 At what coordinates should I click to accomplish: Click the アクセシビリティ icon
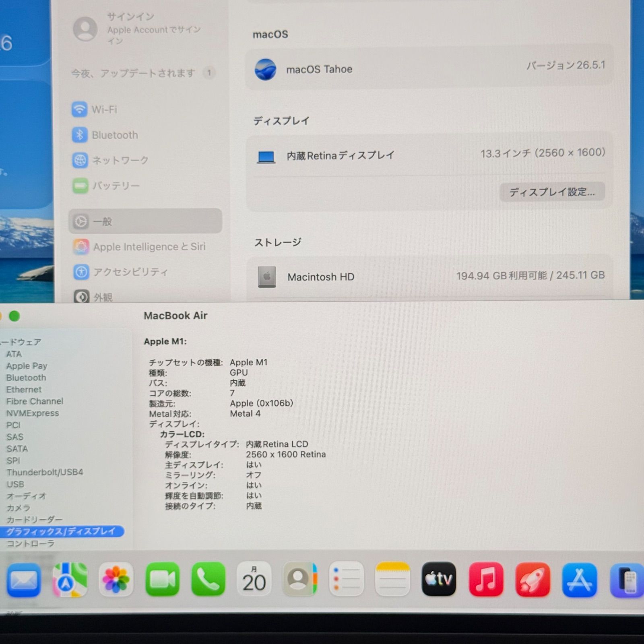(81, 272)
